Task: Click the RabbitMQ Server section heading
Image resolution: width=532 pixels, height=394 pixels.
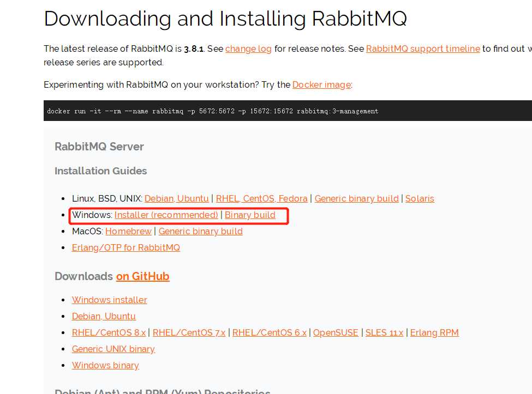Action: click(x=99, y=147)
